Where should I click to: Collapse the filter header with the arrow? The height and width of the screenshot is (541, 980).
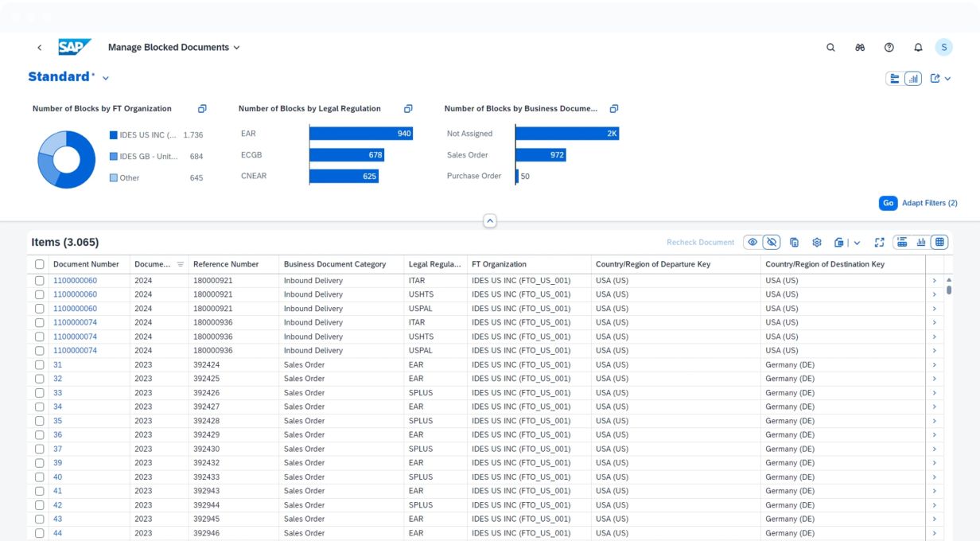[490, 221]
